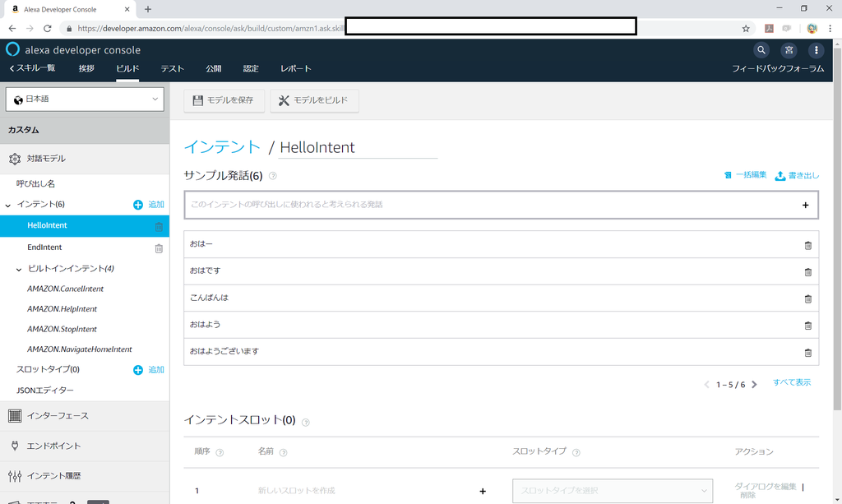Click the sample utterance input field

point(501,205)
